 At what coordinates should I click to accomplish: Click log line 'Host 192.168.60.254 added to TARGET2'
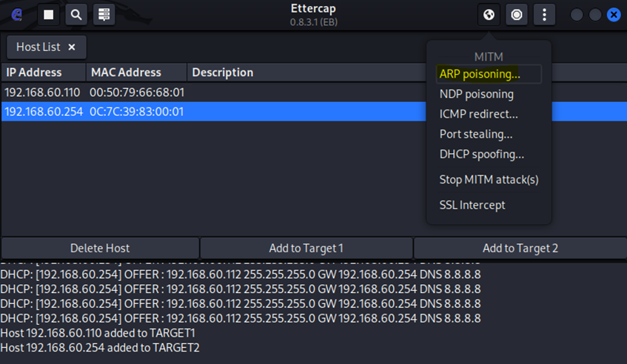(100, 348)
